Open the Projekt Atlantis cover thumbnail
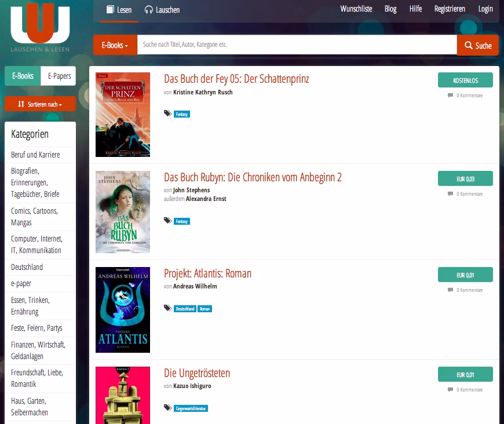Image resolution: width=504 pixels, height=424 pixels. pos(123,310)
